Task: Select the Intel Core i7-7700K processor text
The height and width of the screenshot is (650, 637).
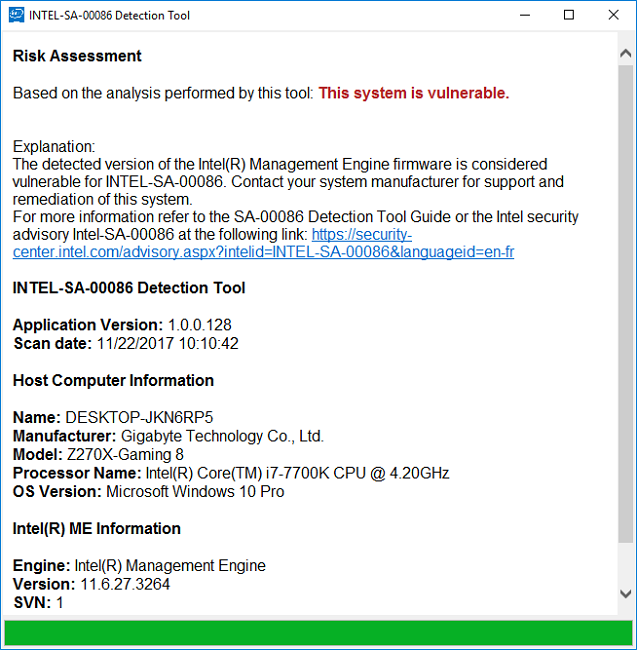Action: click(x=297, y=473)
